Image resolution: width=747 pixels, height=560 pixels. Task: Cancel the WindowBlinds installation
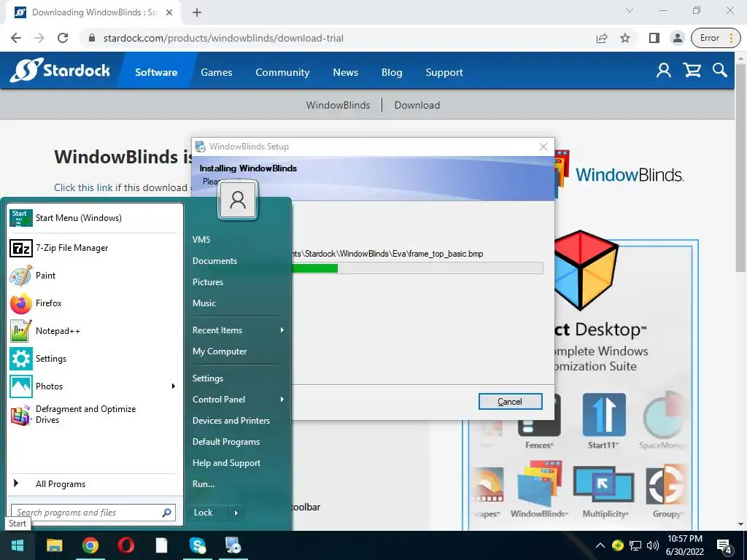point(510,402)
